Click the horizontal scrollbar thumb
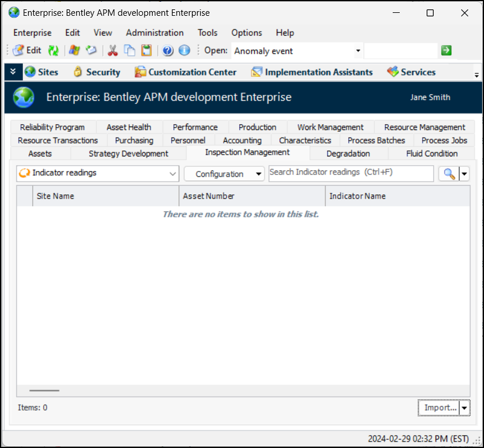This screenshot has width=484, height=448. coord(44,391)
